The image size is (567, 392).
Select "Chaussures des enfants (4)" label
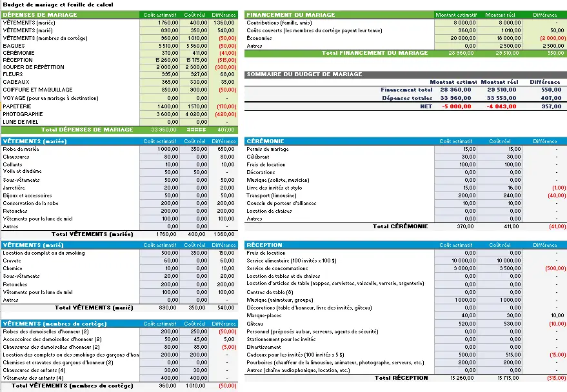coord(34,370)
